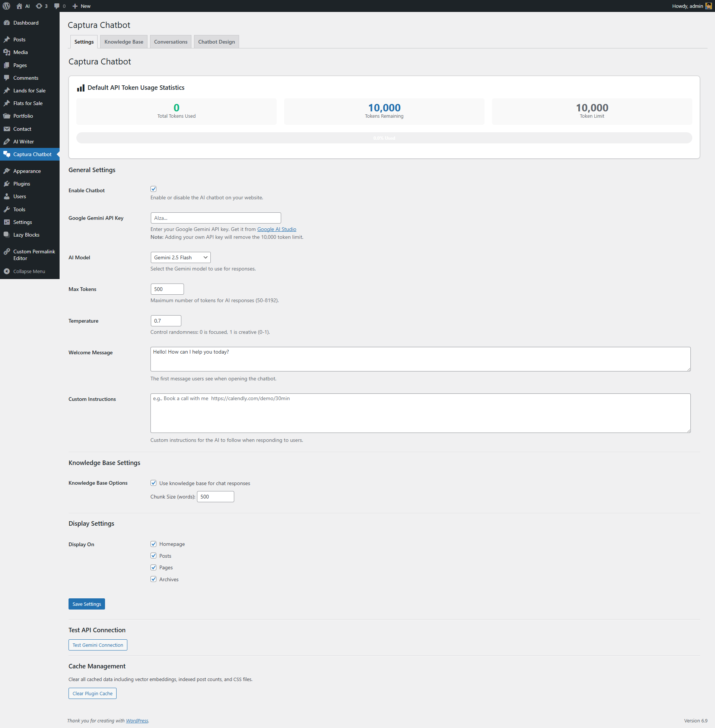Click Collapse Menu at sidebar bottom
Viewport: 715px width, 728px height.
29,271
